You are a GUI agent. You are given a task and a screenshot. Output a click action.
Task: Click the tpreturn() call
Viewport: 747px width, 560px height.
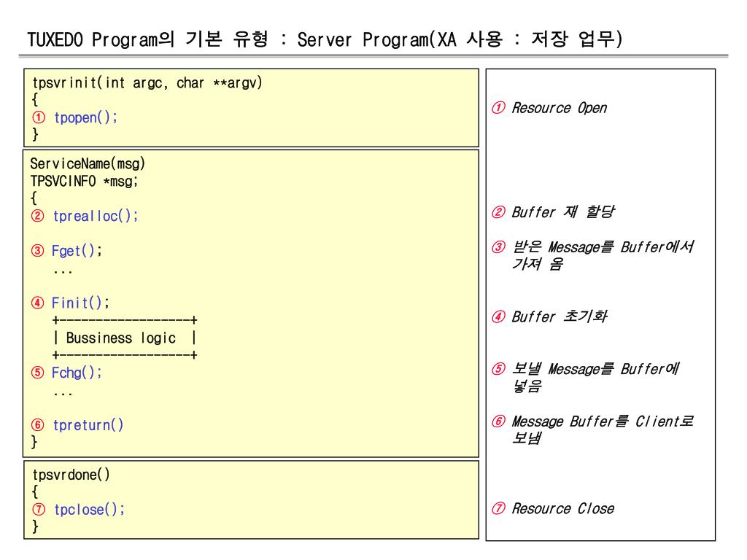88,425
